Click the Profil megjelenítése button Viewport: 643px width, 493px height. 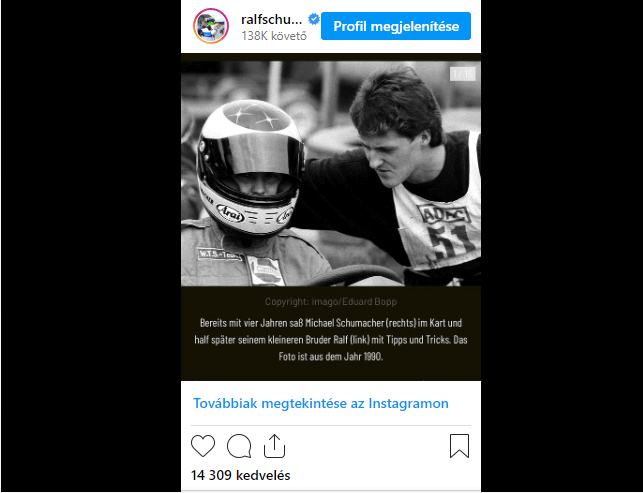pos(396,26)
